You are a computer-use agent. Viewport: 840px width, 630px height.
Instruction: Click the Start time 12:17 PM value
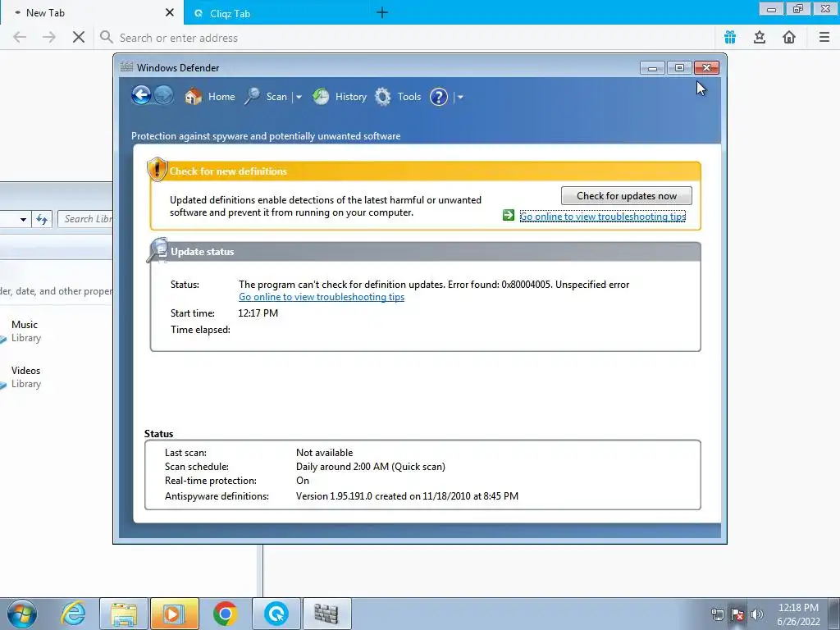(x=258, y=313)
